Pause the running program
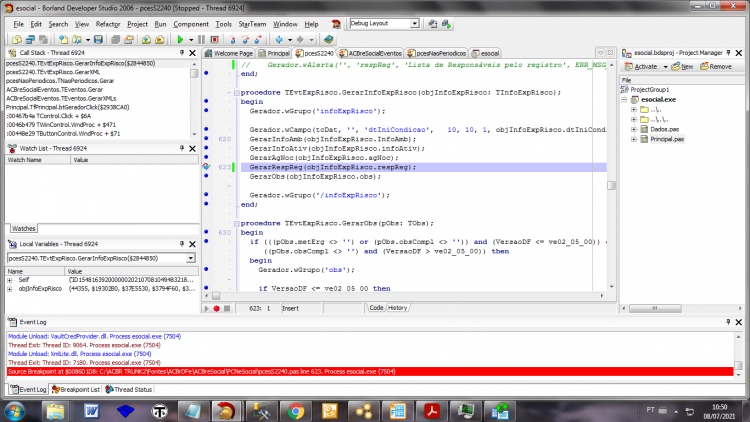Image resolution: width=750 pixels, height=422 pixels. [201, 40]
